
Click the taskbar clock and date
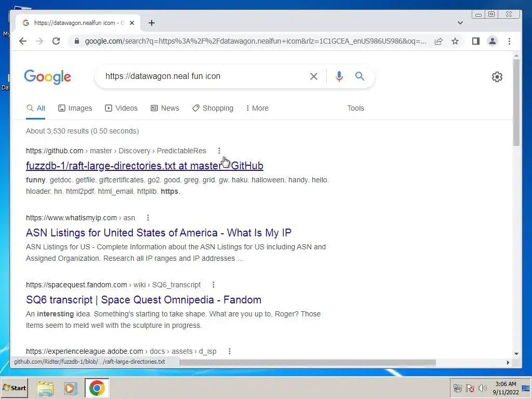pyautogui.click(x=506, y=388)
